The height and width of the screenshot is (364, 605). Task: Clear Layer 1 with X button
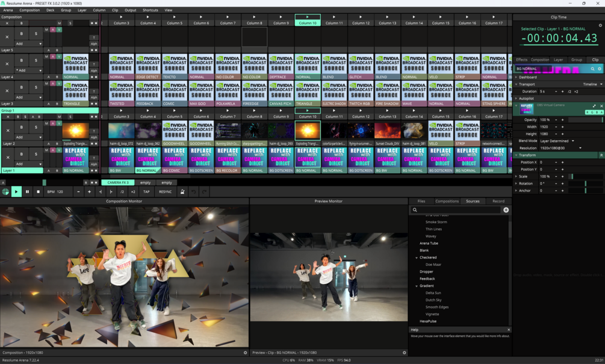click(x=7, y=157)
